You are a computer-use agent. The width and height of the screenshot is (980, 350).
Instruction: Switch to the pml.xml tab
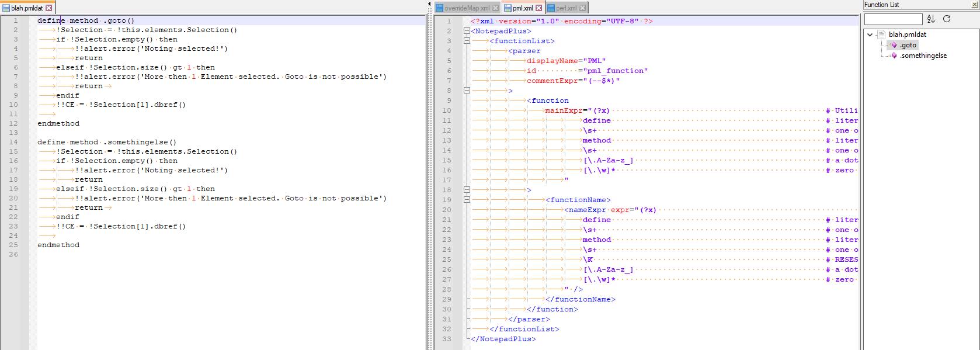[x=523, y=8]
